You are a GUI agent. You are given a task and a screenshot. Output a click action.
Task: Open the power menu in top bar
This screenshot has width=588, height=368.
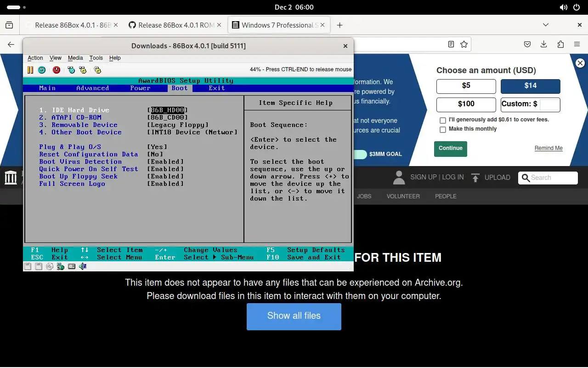click(577, 7)
